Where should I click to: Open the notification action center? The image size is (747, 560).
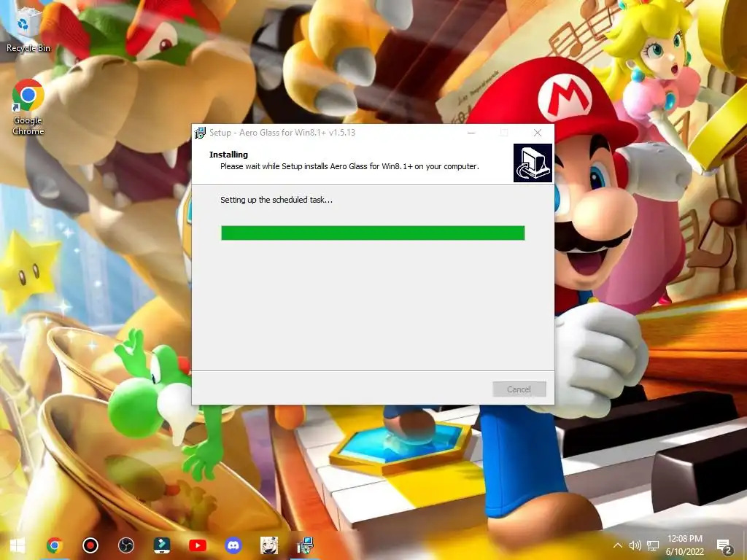tap(724, 546)
